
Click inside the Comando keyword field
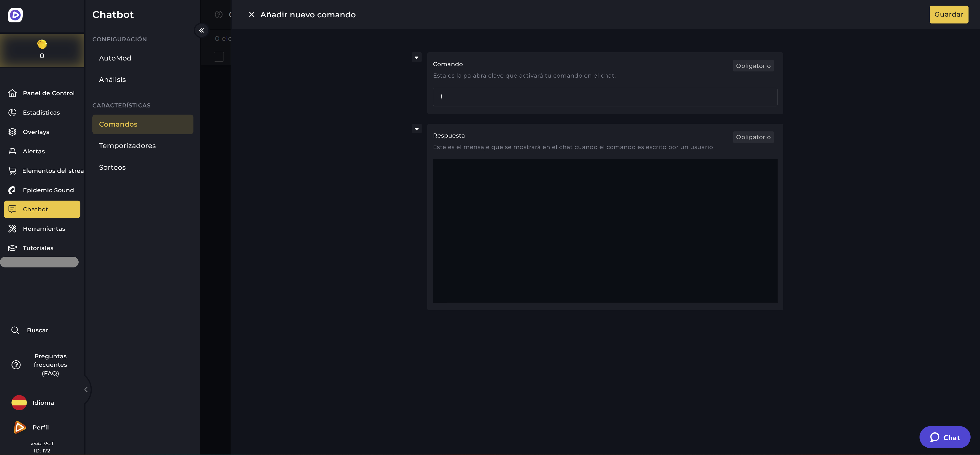tap(605, 97)
